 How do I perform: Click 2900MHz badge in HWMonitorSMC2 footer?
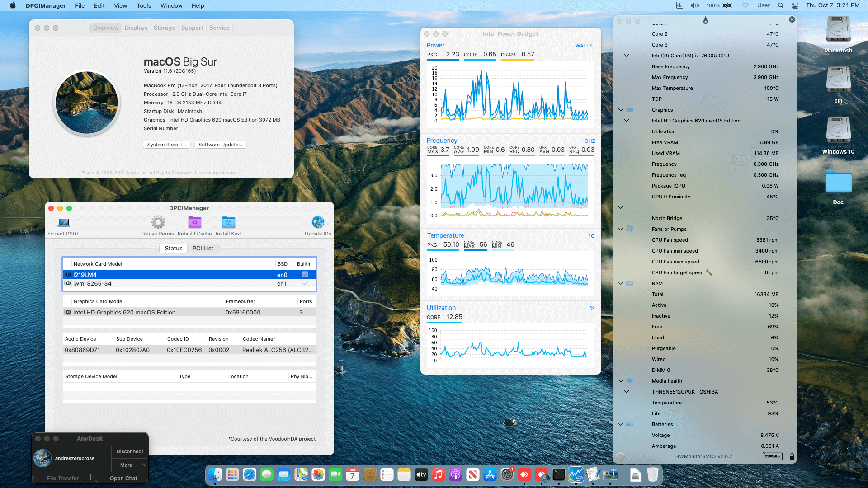click(772, 456)
